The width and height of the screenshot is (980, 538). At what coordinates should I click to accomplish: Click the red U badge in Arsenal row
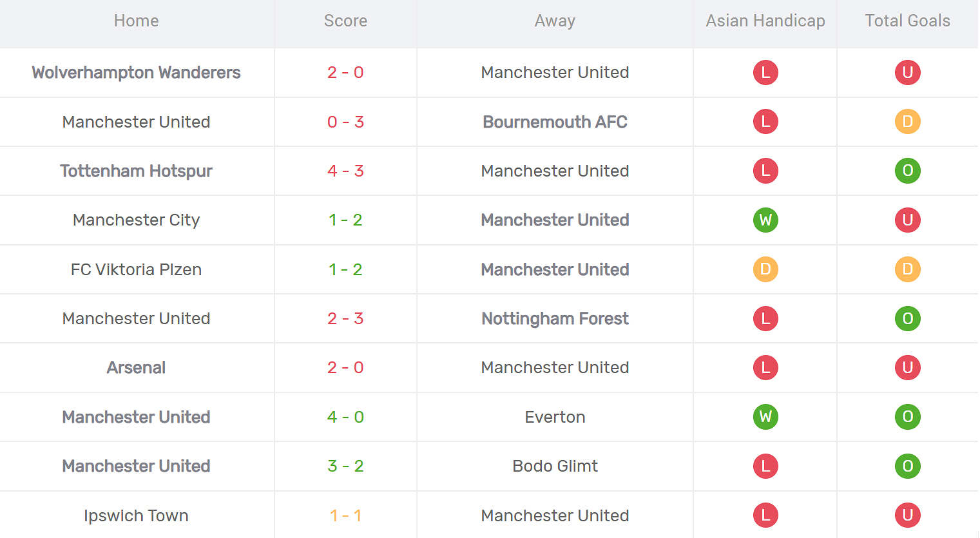coord(907,367)
